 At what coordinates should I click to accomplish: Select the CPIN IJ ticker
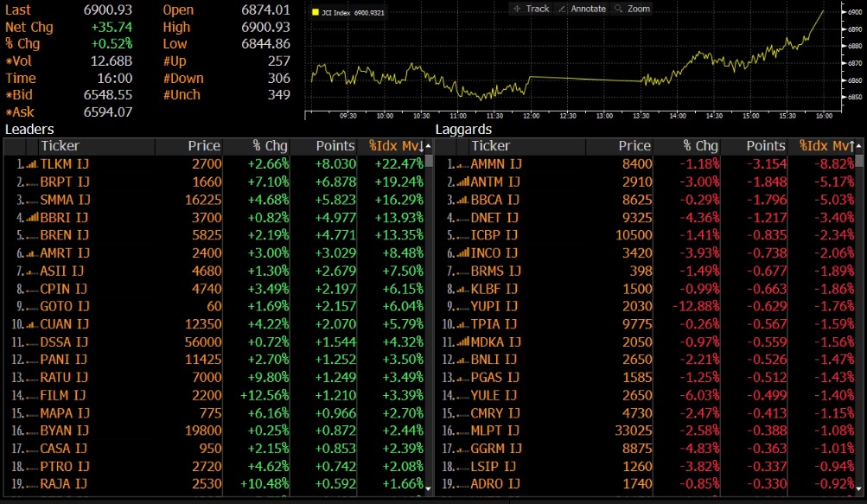point(64,289)
